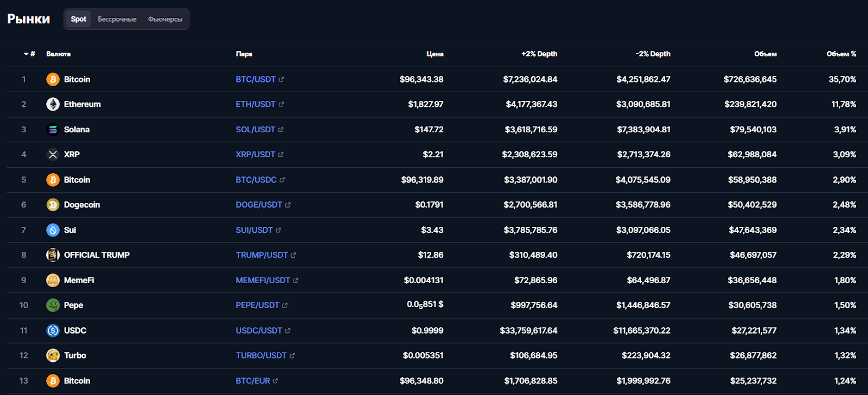The width and height of the screenshot is (868, 395).
Task: Click the Pepe frog logo
Action: coord(53,305)
